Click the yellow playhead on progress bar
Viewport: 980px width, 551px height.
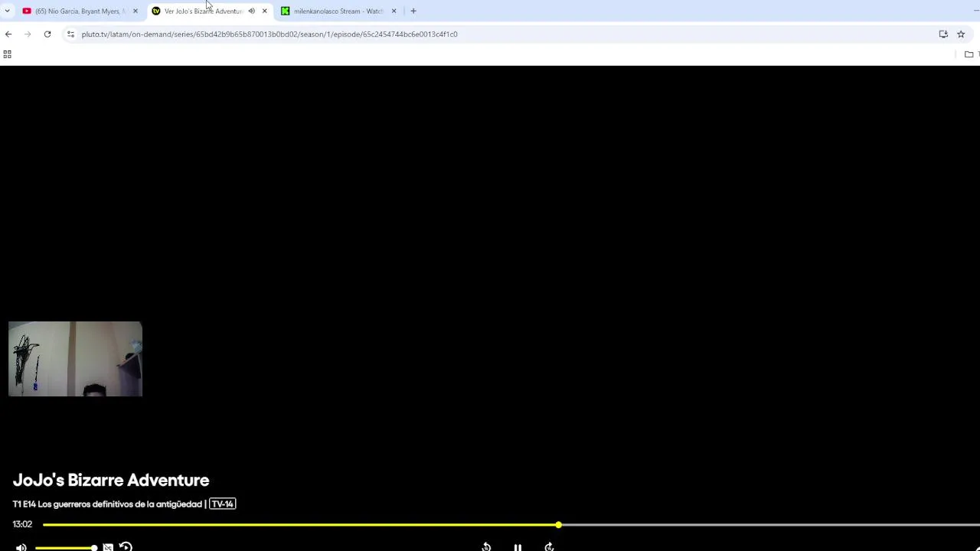point(558,524)
